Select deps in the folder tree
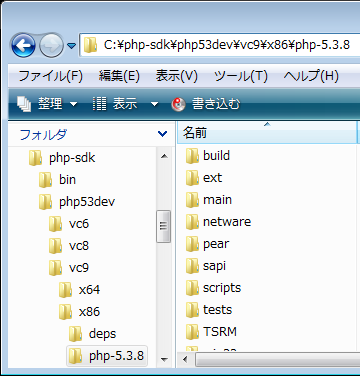The width and height of the screenshot is (360, 376). (103, 334)
